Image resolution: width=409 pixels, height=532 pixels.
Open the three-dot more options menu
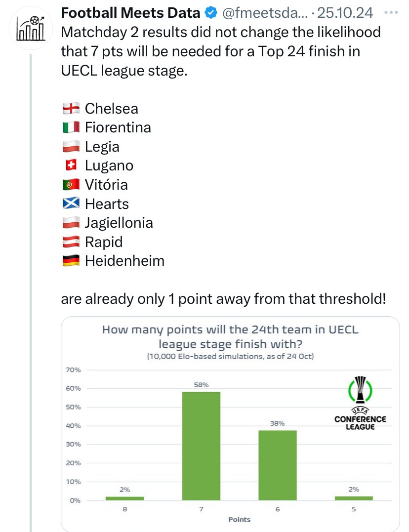tap(391, 12)
